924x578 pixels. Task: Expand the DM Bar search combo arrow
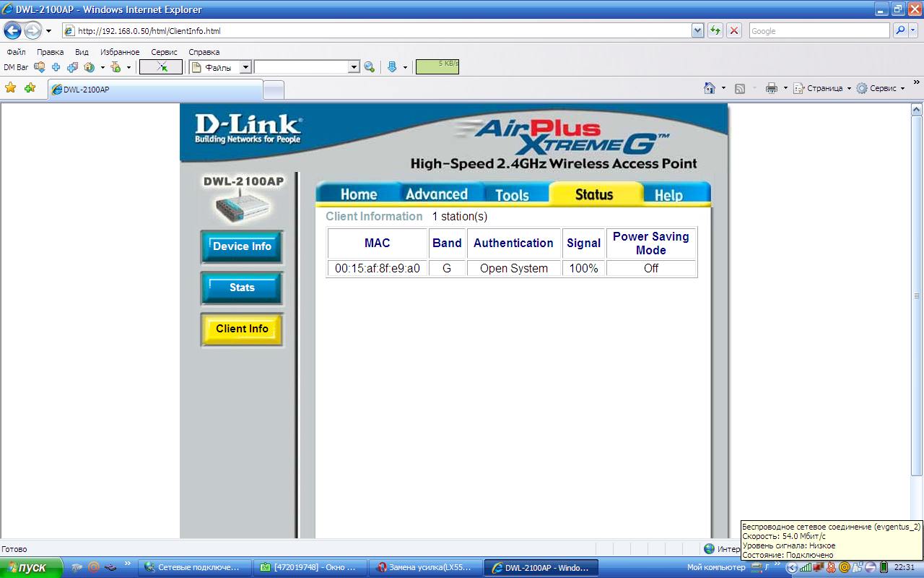coord(354,67)
